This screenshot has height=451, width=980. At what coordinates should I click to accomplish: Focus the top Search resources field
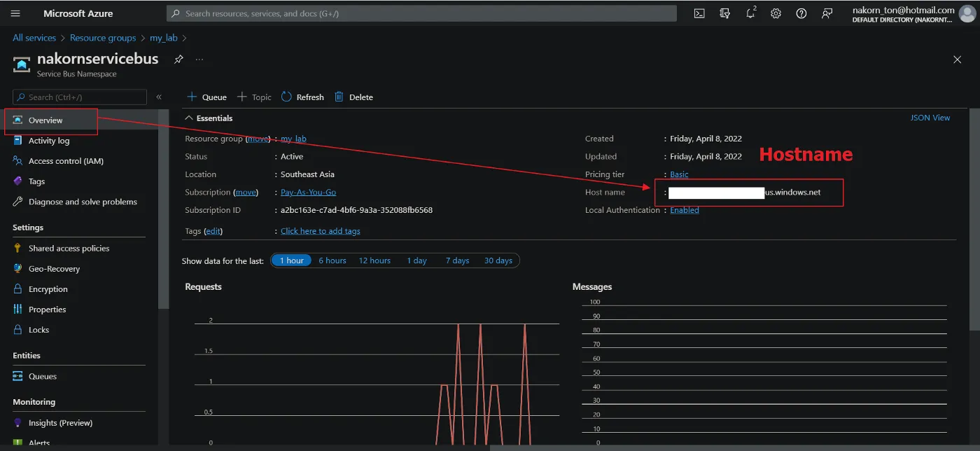pos(421,13)
